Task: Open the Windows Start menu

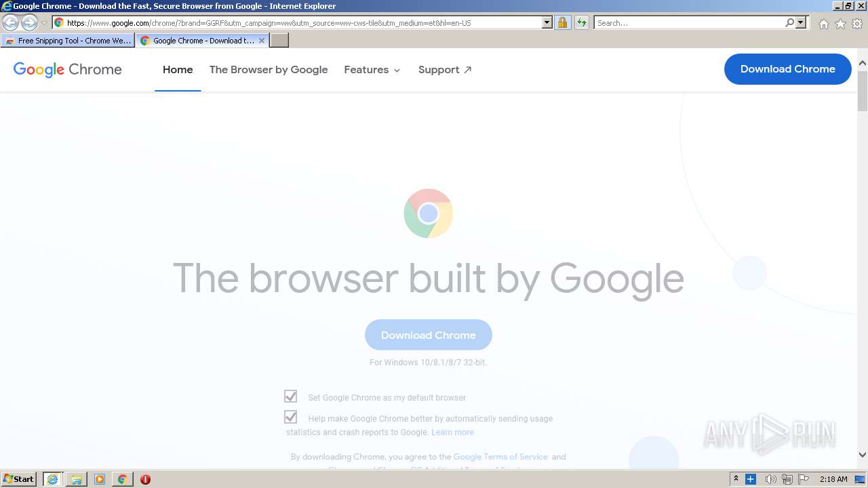Action: [x=19, y=479]
